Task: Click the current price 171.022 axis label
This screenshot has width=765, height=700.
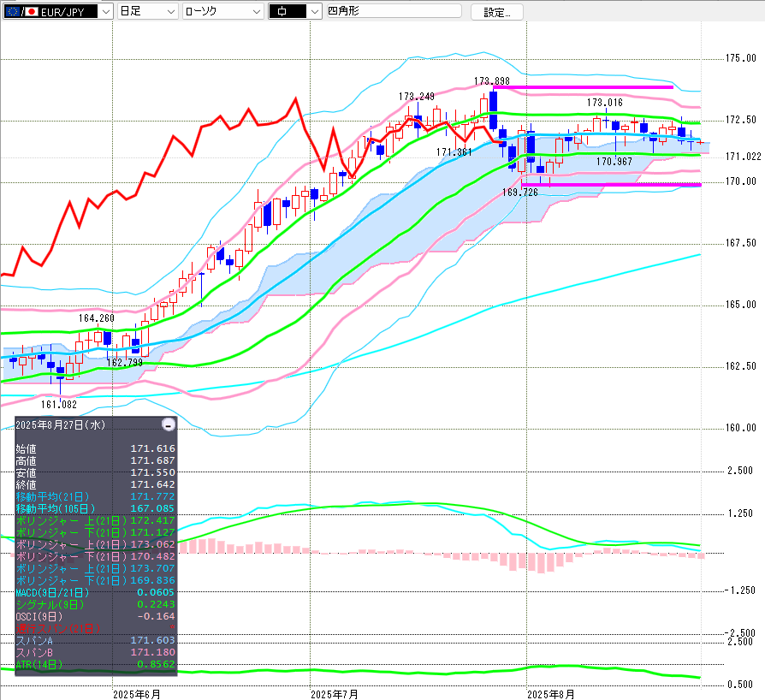Action: click(743, 157)
